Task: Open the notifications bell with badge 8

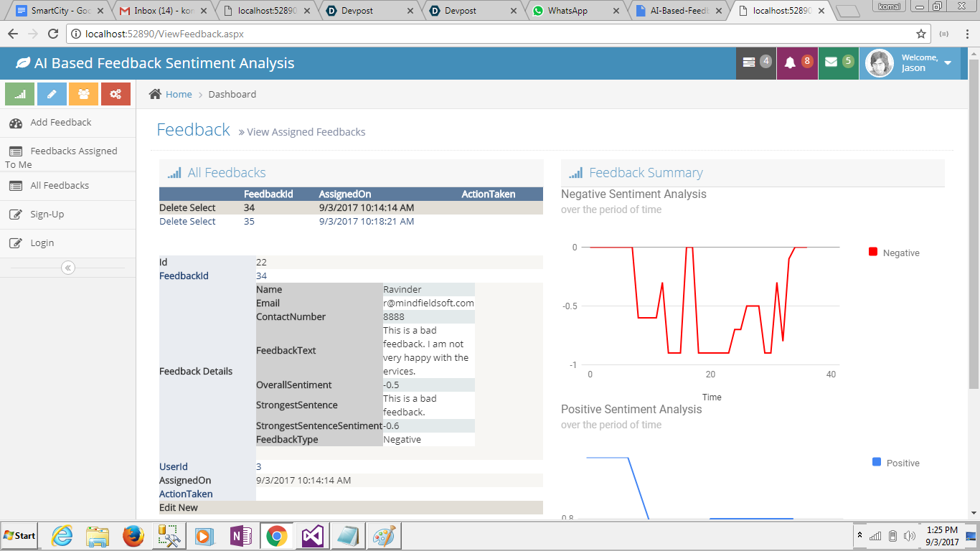Action: [x=797, y=63]
